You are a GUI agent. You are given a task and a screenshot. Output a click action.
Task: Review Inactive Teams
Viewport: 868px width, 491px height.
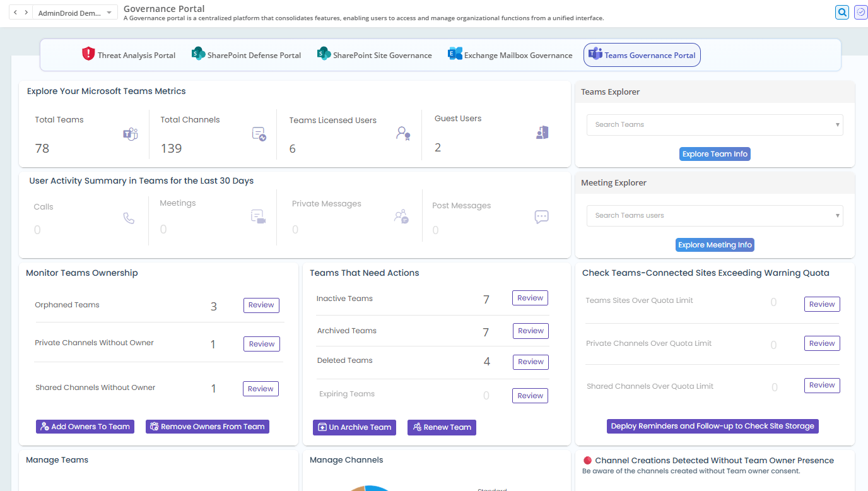pos(530,298)
